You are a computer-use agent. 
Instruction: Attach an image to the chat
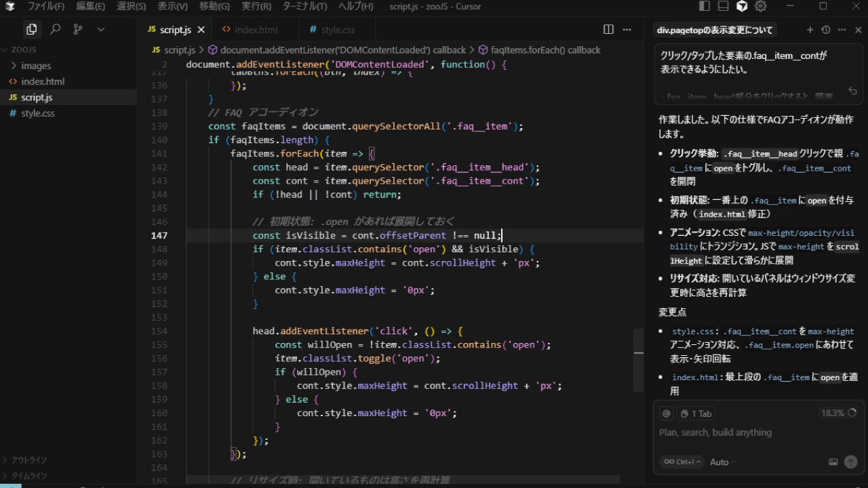(833, 462)
